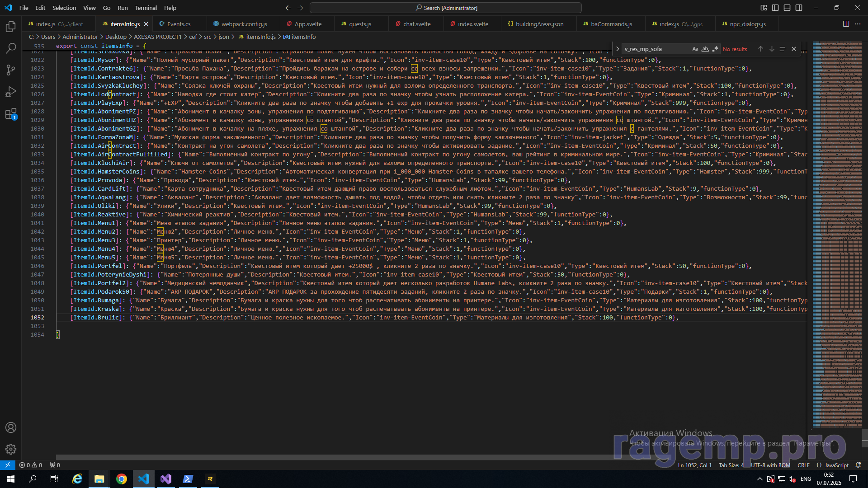This screenshot has height=488, width=868.
Task: Open the Explorer view in activity bar
Action: [11, 27]
